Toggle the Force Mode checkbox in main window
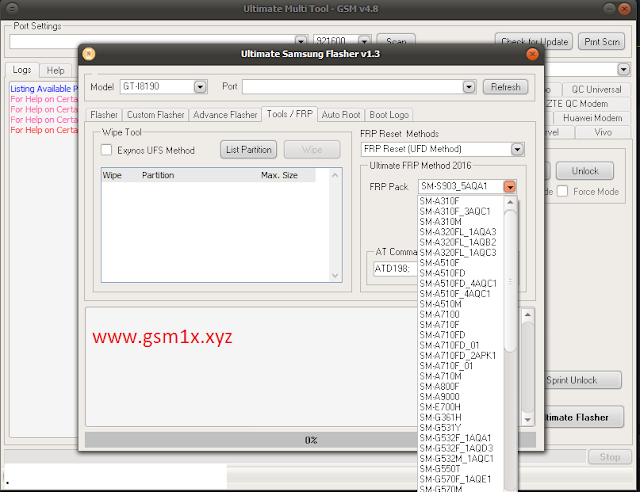Screen dimensions: 640x492 (x=562, y=191)
